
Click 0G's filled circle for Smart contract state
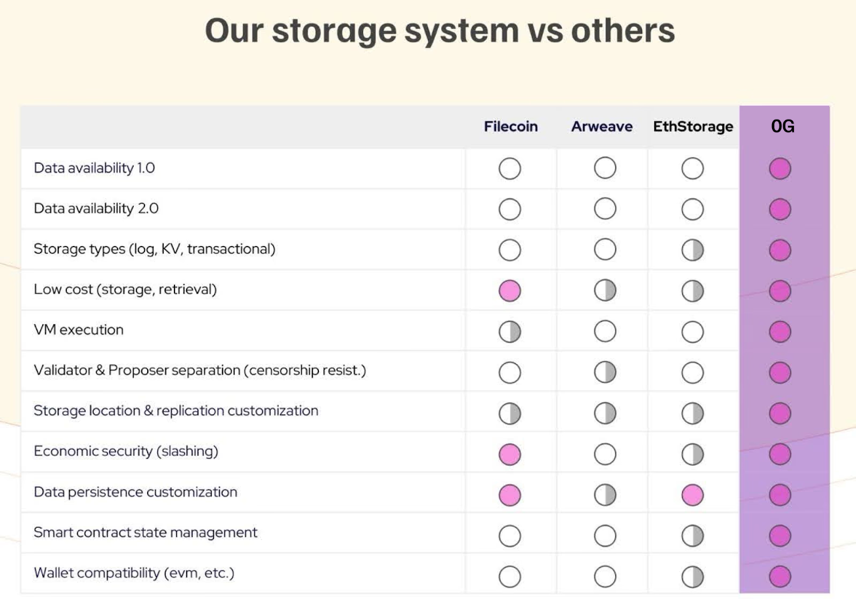coord(780,536)
